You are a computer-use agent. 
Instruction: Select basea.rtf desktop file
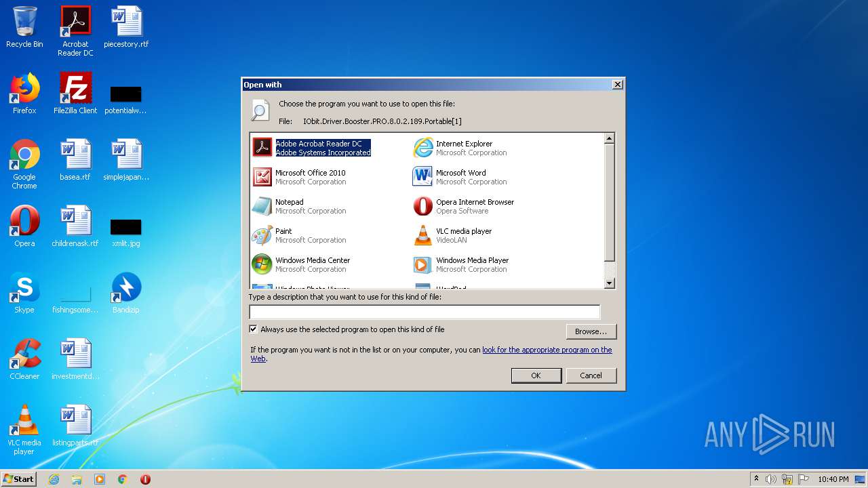click(75, 160)
